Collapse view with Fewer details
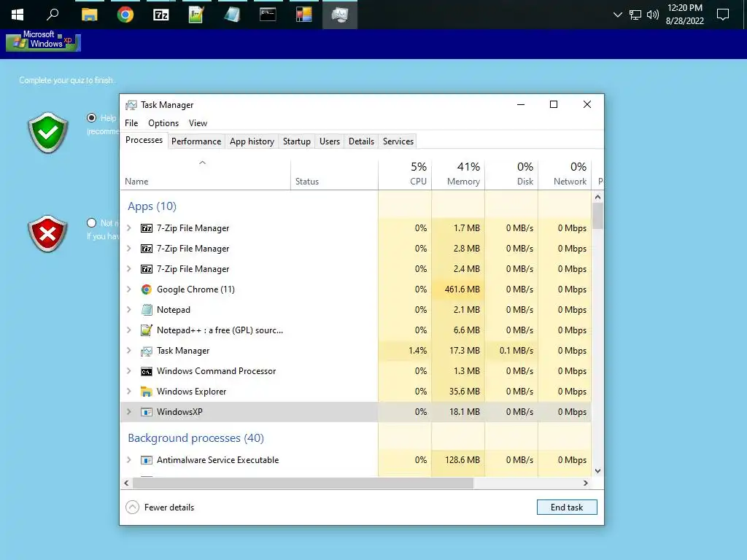This screenshot has width=747, height=560. click(160, 507)
